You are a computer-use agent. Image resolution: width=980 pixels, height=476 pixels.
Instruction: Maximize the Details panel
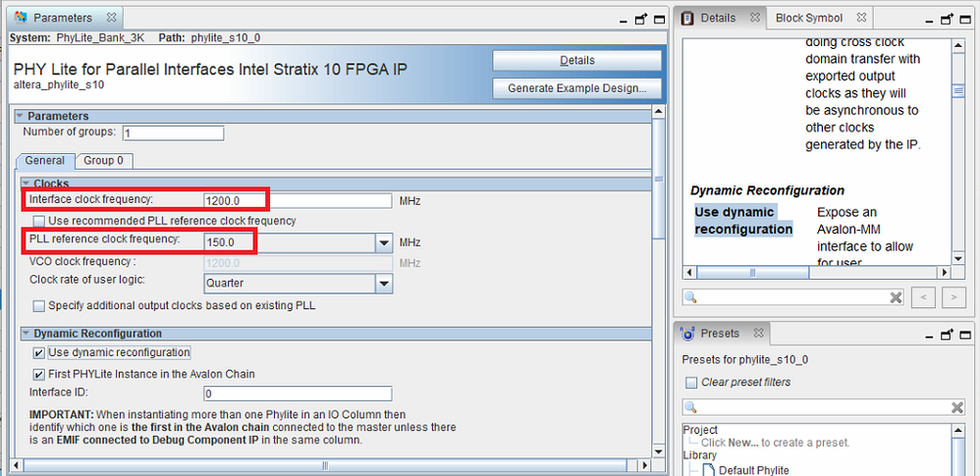964,20
